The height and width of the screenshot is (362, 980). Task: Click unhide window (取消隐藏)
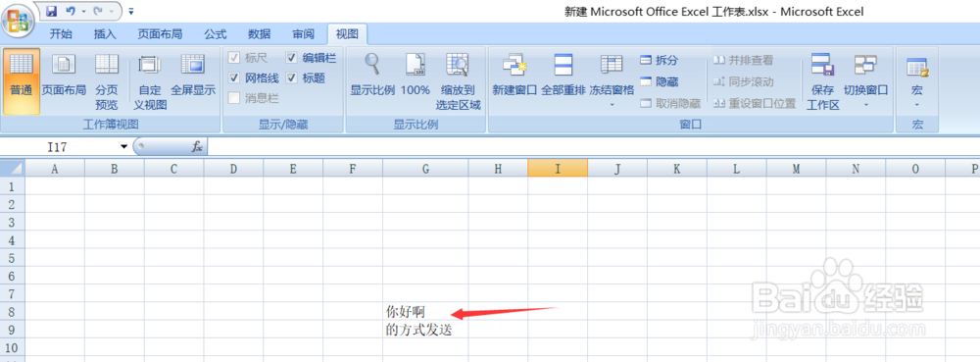[x=670, y=103]
